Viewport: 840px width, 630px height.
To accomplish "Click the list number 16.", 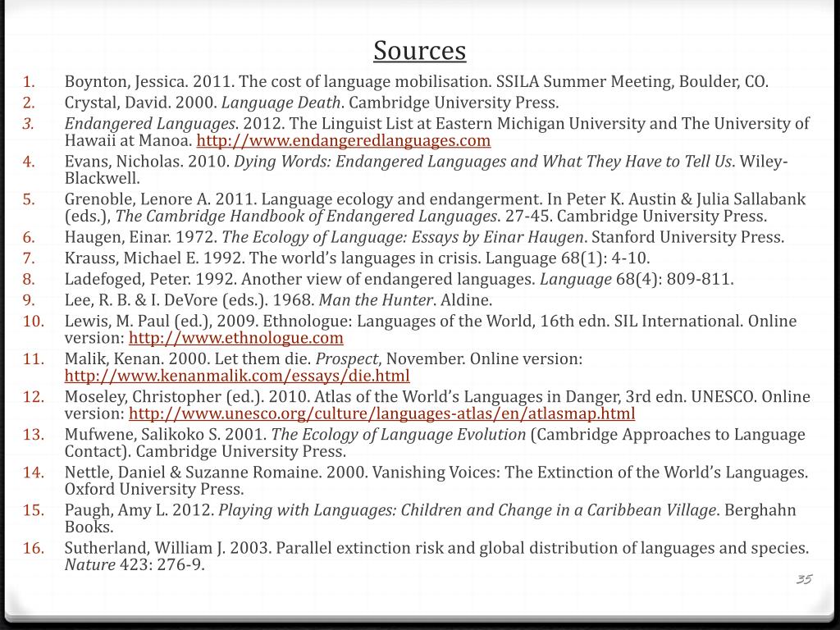I will point(33,548).
